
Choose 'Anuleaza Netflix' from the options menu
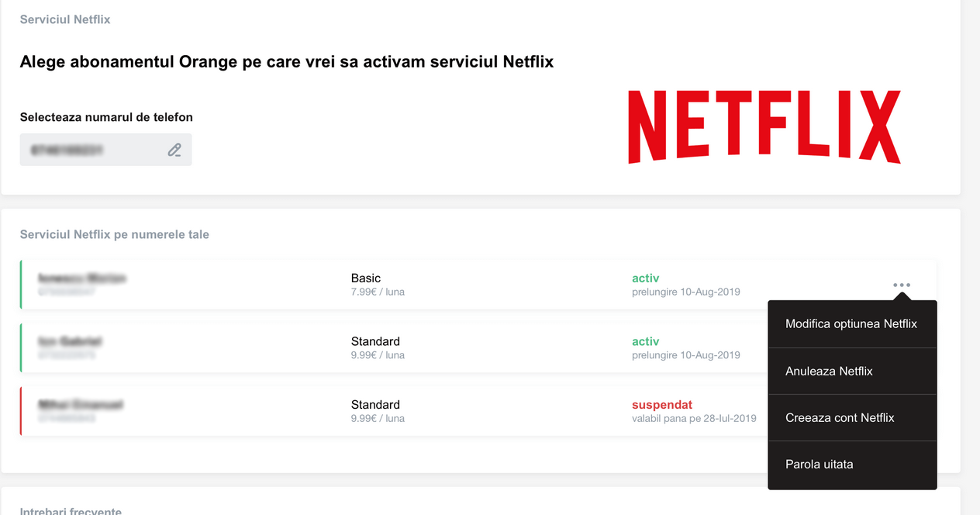pos(829,371)
